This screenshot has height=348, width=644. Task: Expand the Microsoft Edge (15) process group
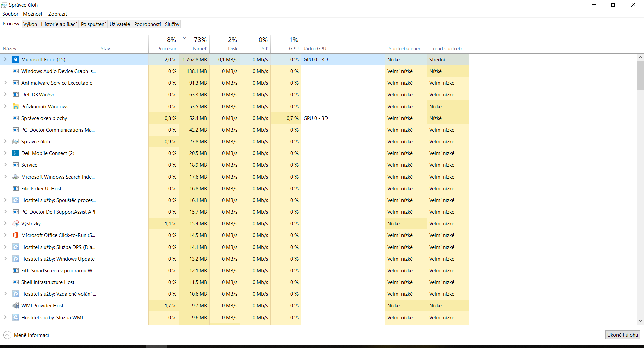[x=5, y=59]
